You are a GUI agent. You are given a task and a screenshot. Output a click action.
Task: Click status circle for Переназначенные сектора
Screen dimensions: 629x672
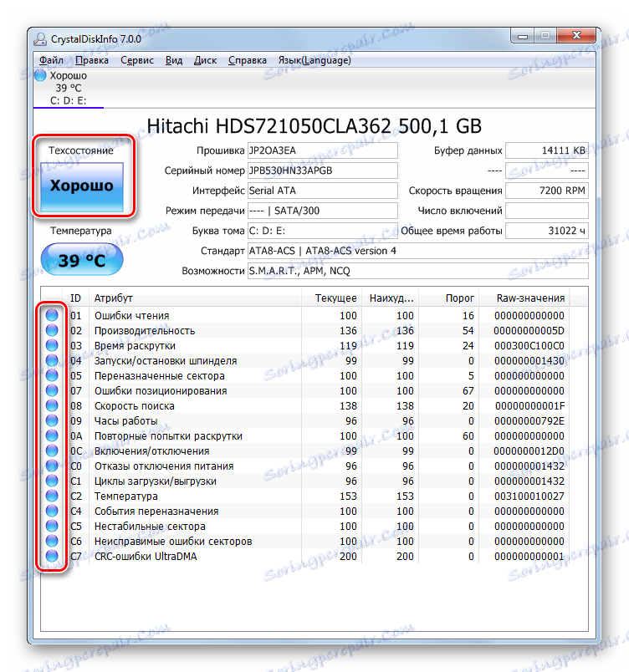point(52,375)
